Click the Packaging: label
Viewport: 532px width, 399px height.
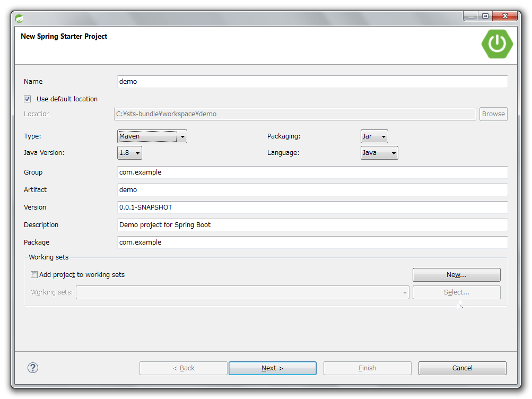[x=284, y=136]
